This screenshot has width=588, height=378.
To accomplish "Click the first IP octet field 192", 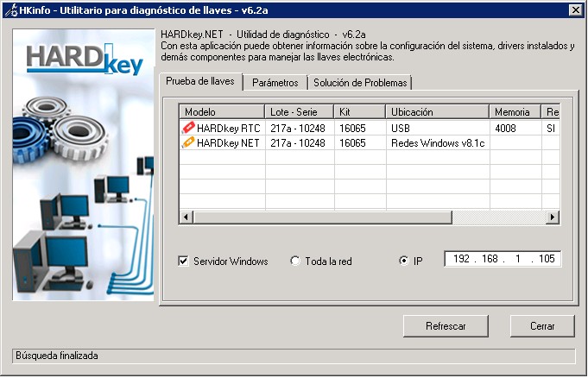I will coord(461,259).
